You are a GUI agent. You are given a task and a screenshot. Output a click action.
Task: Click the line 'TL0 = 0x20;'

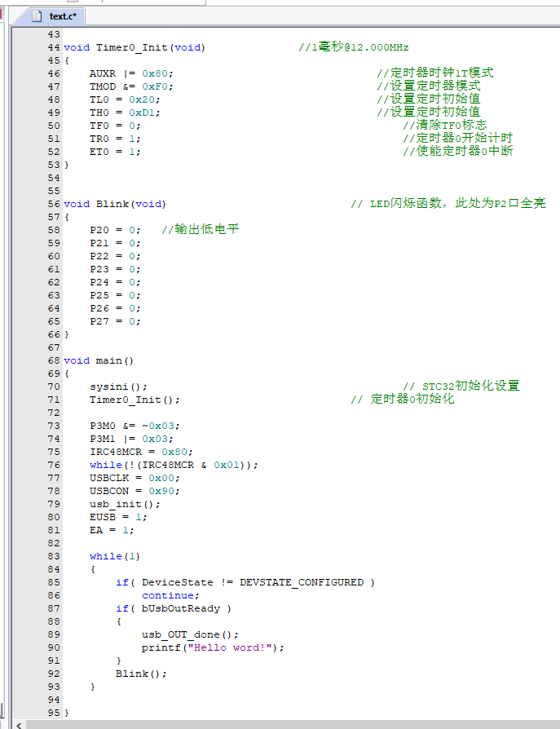click(x=125, y=99)
